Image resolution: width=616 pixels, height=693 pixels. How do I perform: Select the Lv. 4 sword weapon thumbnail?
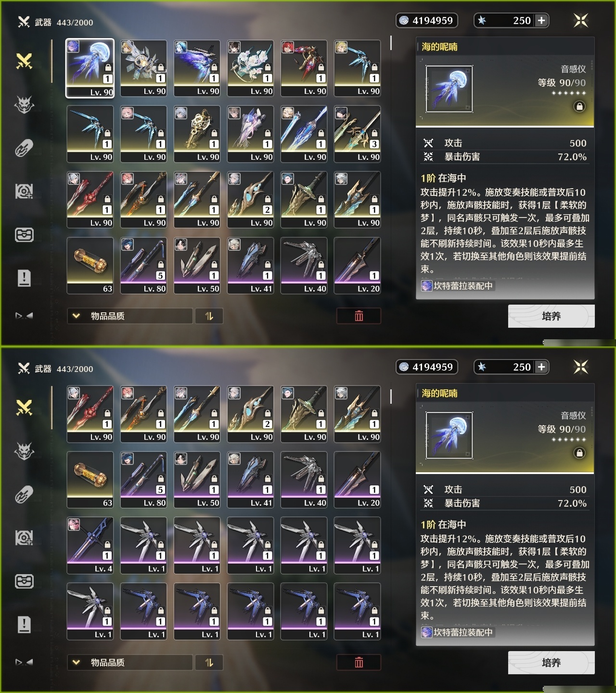pos(90,545)
